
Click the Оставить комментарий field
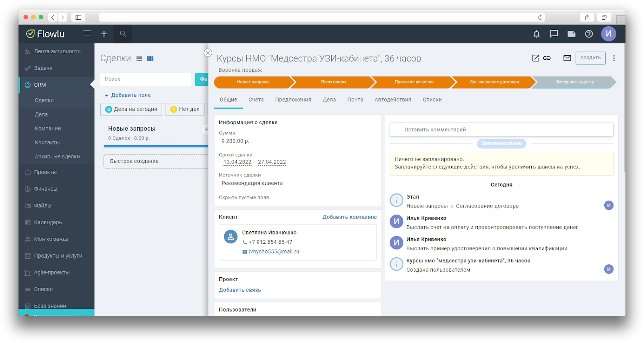coord(502,130)
